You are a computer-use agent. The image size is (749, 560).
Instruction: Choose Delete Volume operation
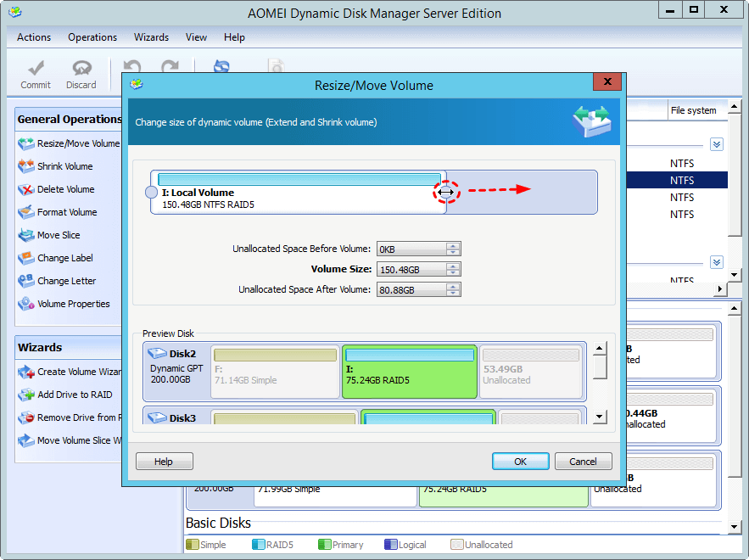56,189
